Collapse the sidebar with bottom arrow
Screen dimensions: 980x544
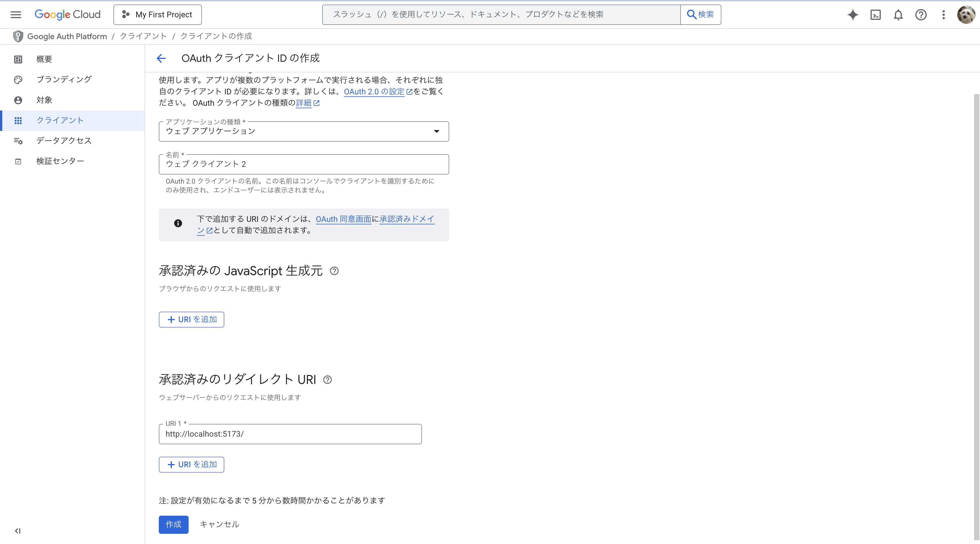[x=18, y=531]
